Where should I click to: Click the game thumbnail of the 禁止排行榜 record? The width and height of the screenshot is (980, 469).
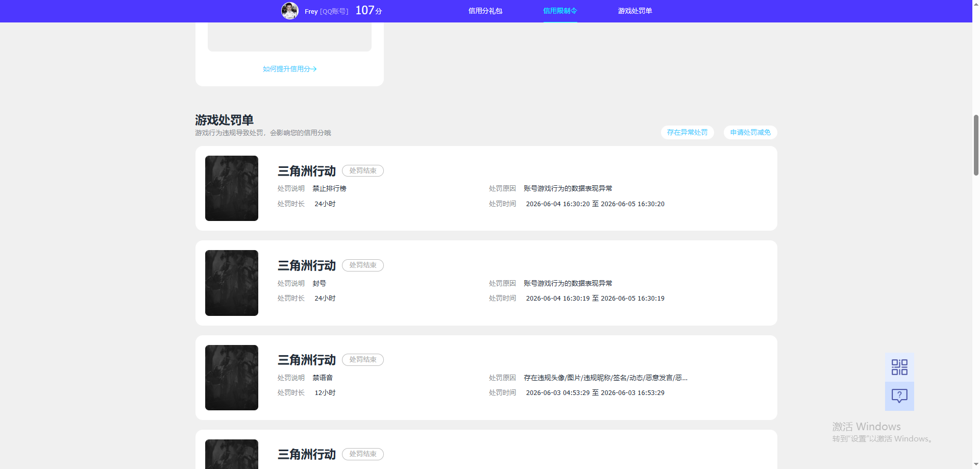pyautogui.click(x=232, y=188)
